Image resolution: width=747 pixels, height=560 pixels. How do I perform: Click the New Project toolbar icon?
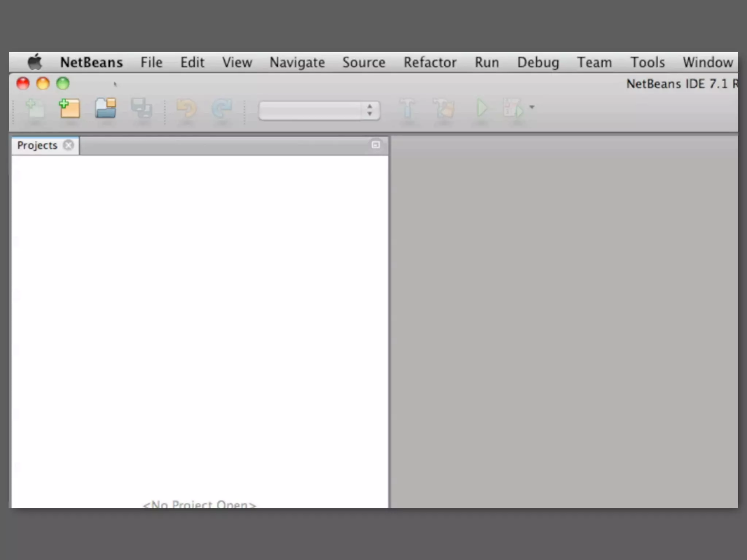coord(70,109)
